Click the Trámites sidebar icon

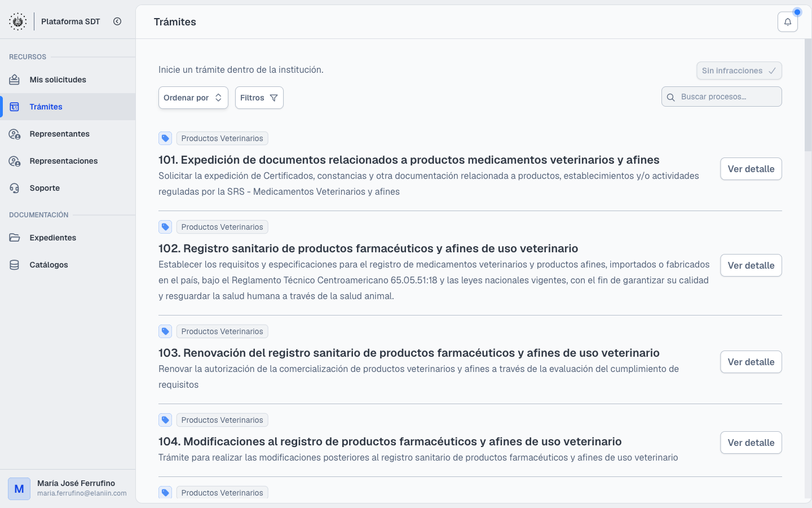tap(15, 107)
